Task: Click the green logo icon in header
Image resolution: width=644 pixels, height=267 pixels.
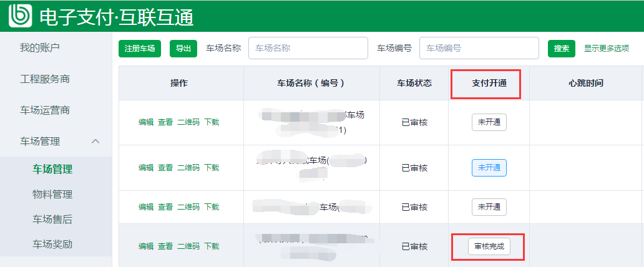Action: click(20, 16)
